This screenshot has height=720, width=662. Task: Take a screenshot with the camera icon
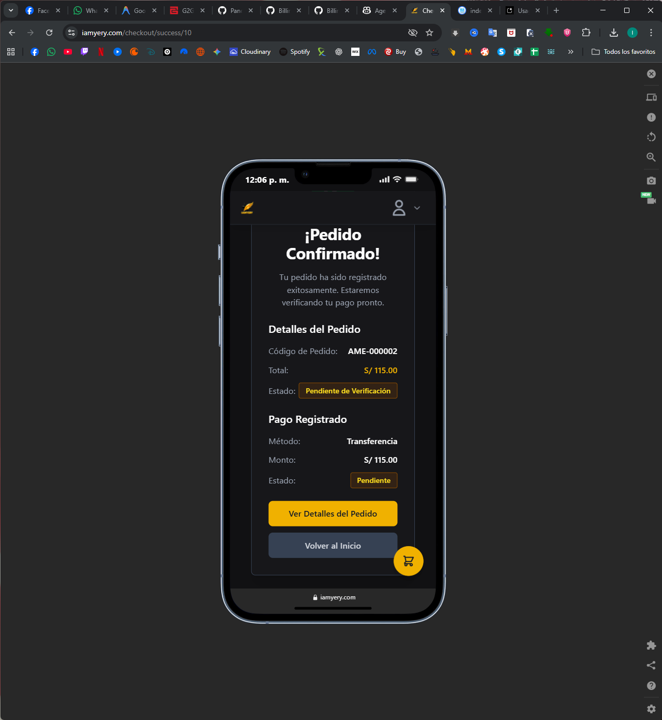651,180
